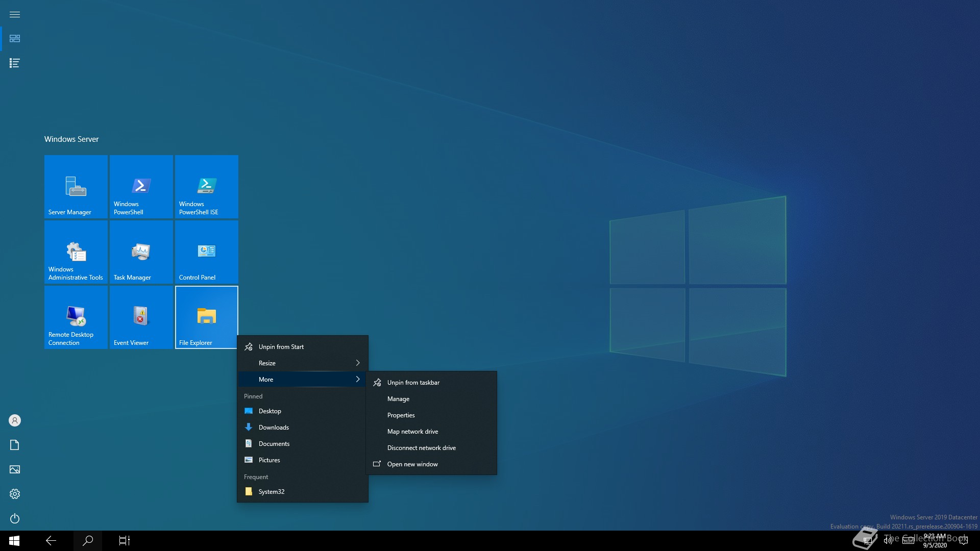Open the touch keyboard tray icon

tap(908, 541)
